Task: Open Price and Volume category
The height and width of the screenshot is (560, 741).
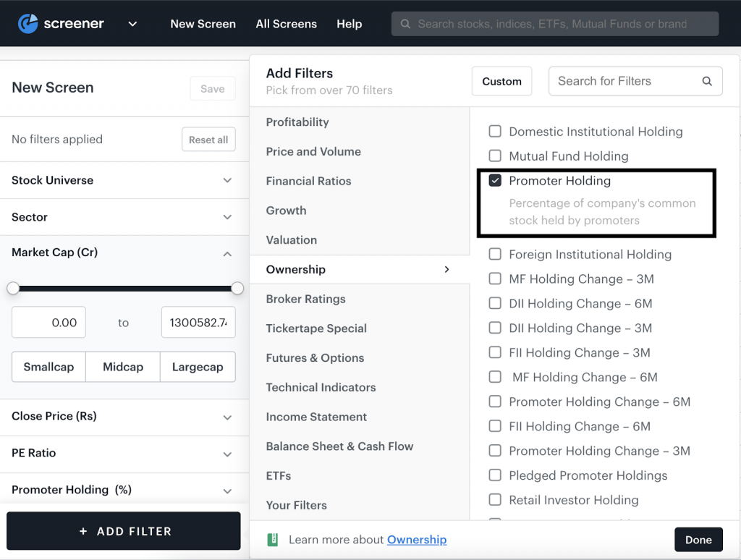Action: click(x=359, y=151)
